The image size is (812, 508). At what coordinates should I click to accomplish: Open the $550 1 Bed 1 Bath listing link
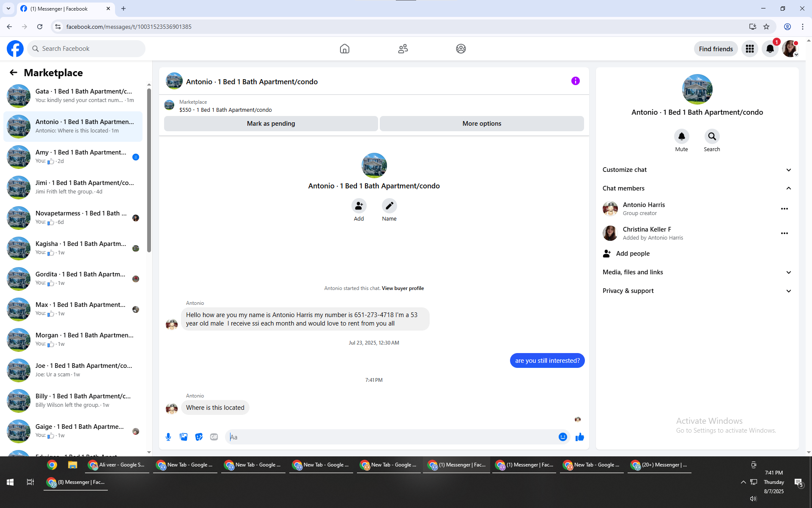tap(225, 110)
